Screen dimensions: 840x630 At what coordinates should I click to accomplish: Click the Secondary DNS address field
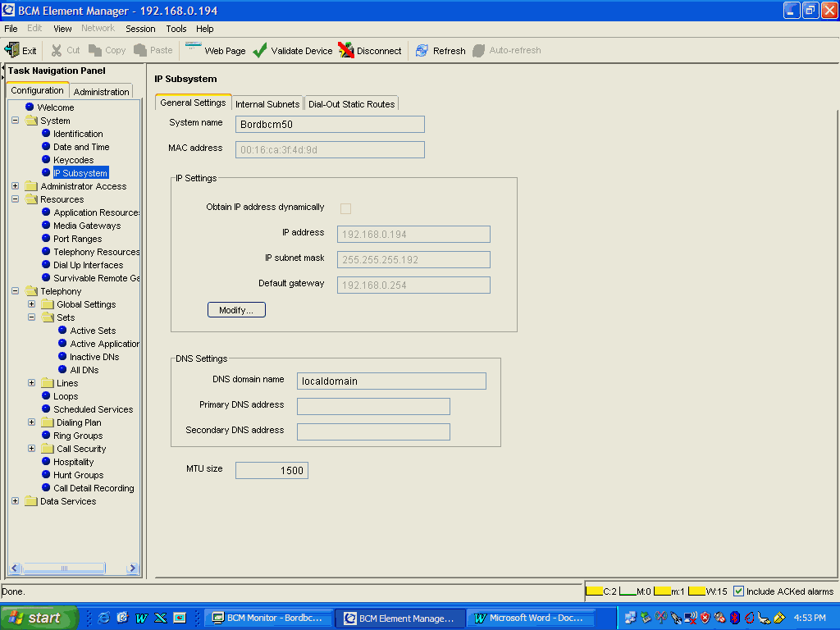coord(373,431)
